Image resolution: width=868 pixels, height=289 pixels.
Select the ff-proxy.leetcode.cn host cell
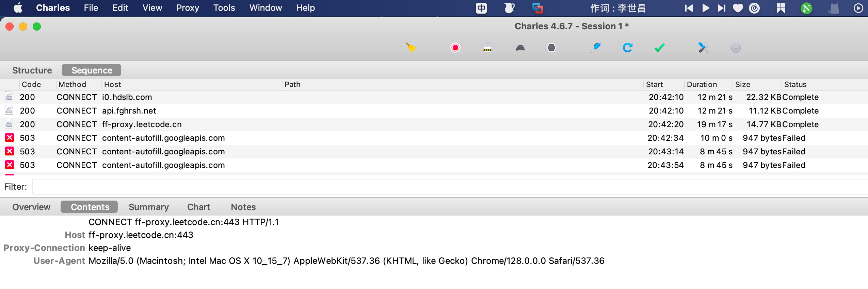142,124
